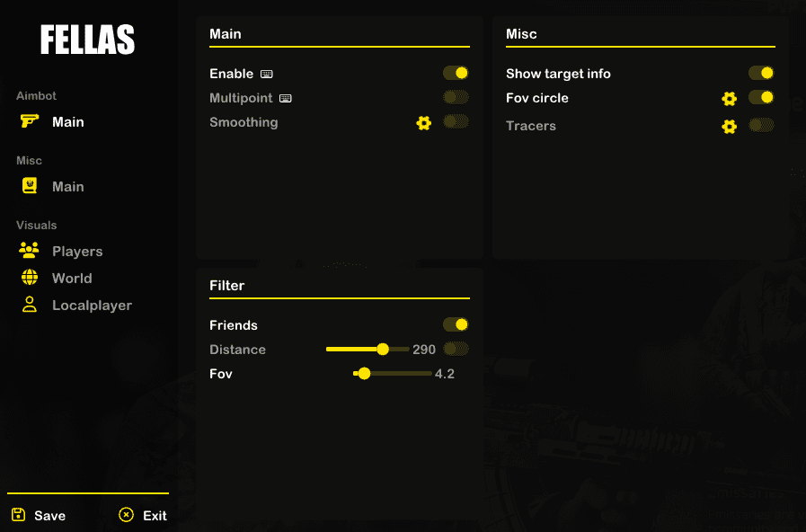Open the Fov circle gear settings
The image size is (806, 532).
(x=729, y=99)
